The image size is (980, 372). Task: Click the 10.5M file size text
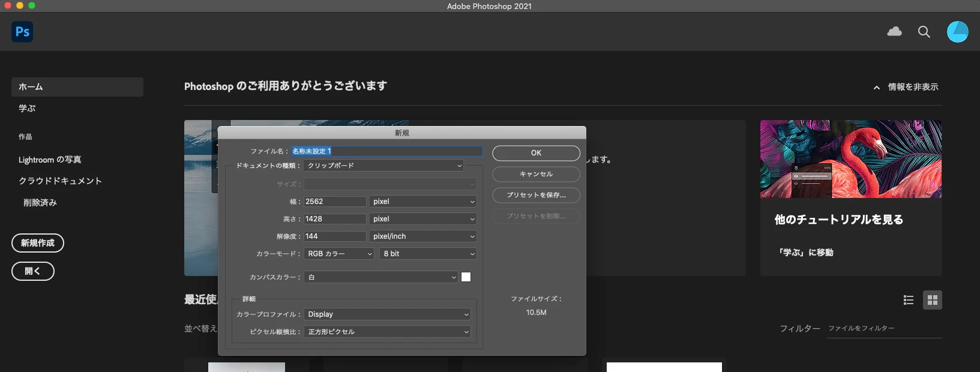[536, 313]
